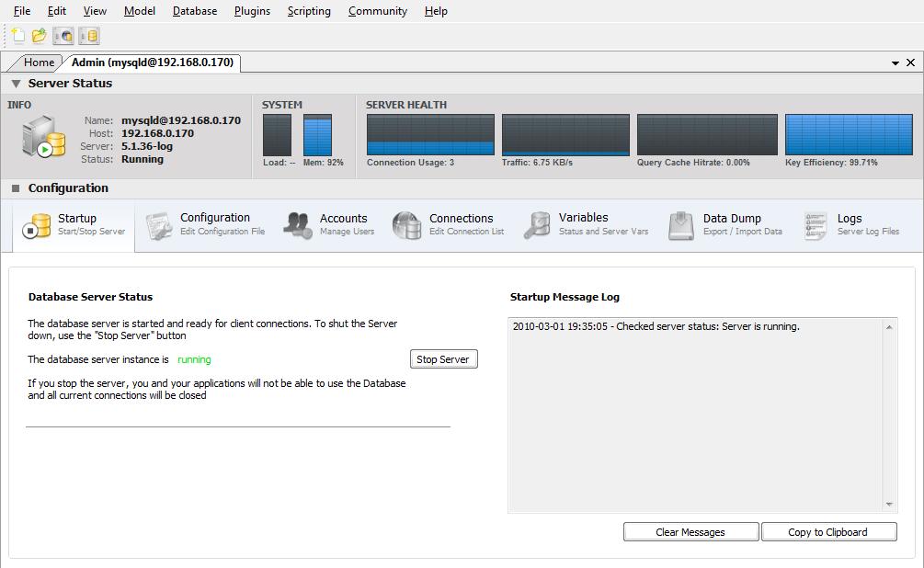Open the Logs server log files icon
924x568 pixels.
816,225
